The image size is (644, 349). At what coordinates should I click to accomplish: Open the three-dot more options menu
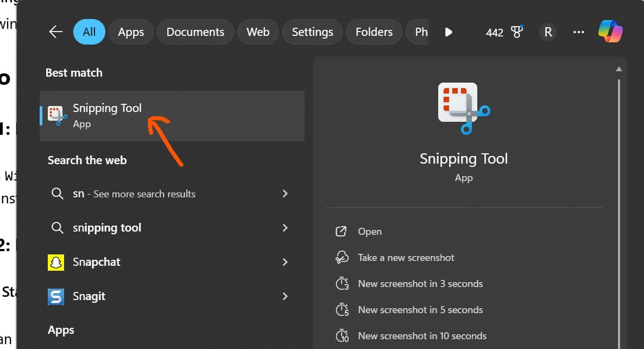click(578, 32)
